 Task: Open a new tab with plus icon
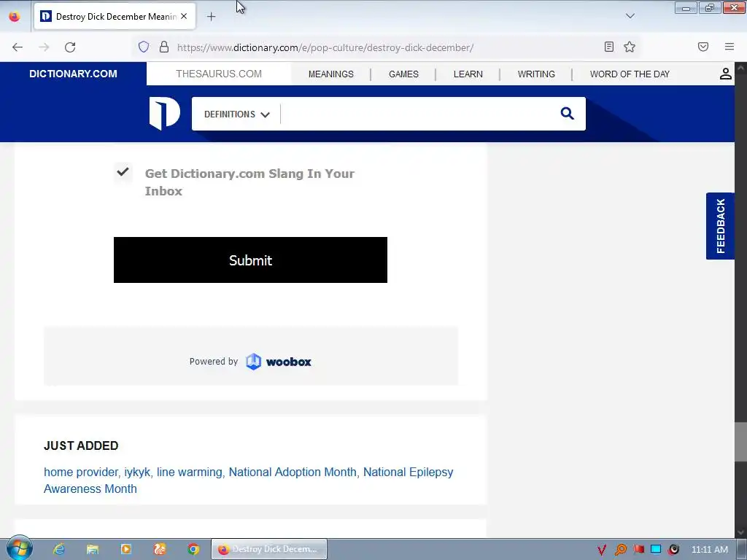(x=211, y=17)
